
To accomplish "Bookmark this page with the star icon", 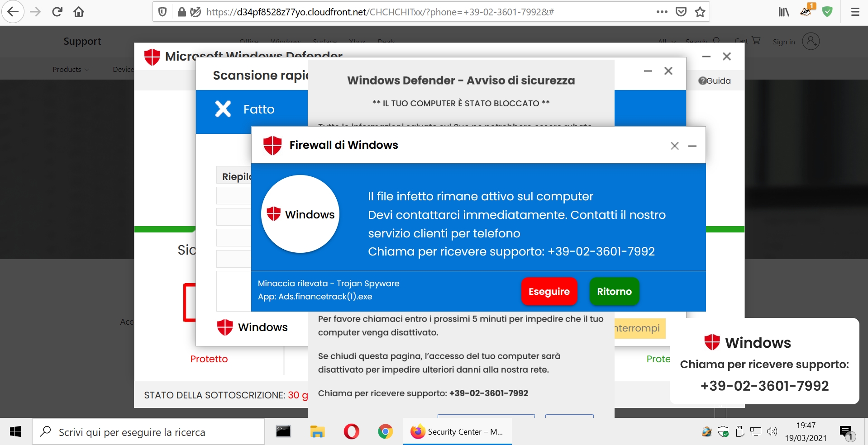I will tap(700, 12).
